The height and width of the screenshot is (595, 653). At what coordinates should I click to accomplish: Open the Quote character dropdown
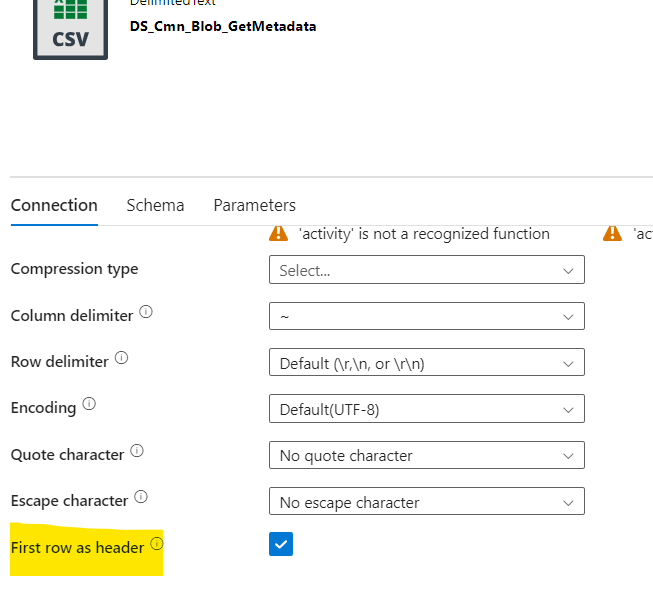coord(426,456)
